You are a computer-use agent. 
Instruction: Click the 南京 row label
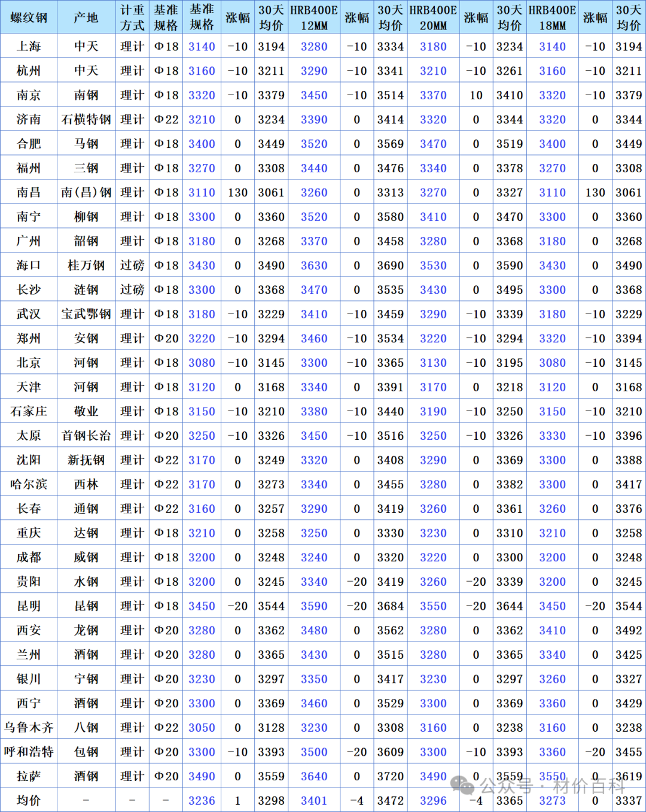(29, 95)
